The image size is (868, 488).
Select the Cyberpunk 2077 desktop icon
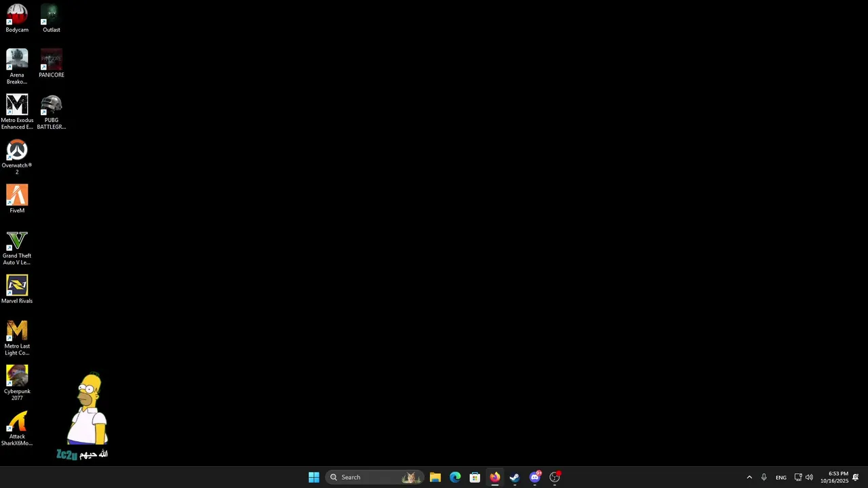(17, 383)
